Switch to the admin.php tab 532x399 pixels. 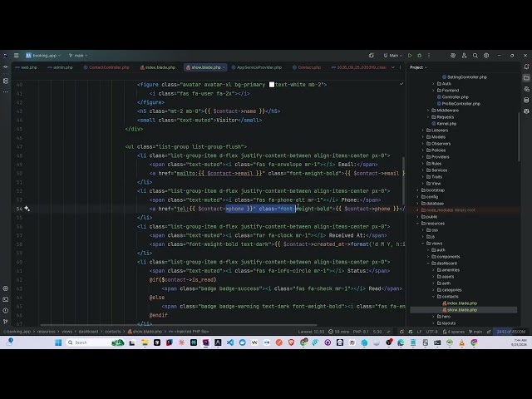pos(60,67)
